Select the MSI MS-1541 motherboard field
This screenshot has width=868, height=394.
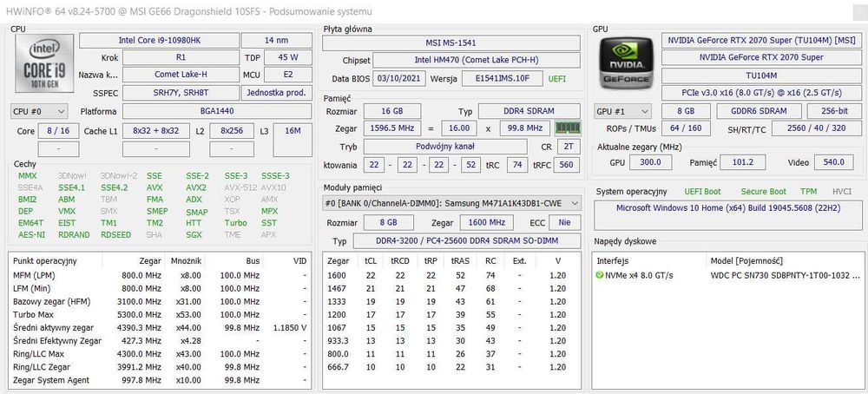click(451, 43)
